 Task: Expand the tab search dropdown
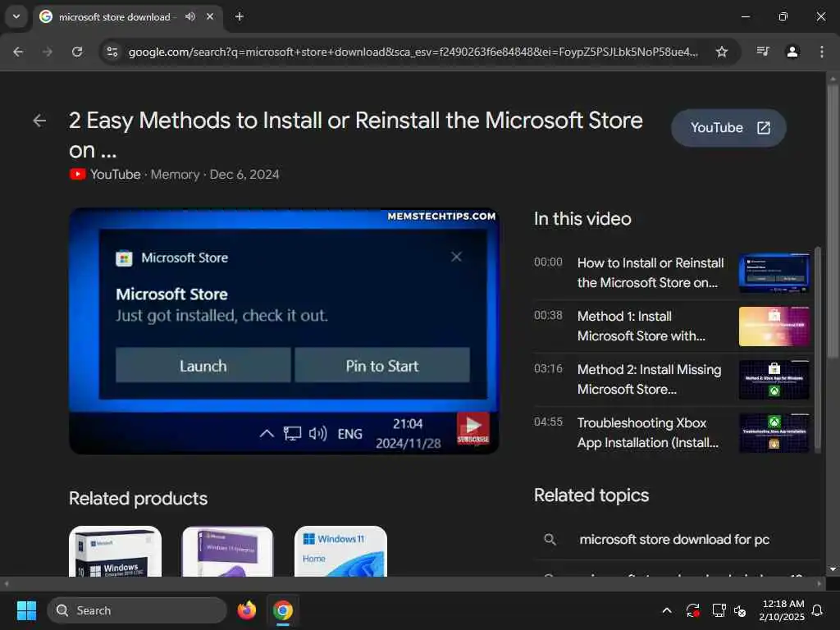[x=16, y=16]
